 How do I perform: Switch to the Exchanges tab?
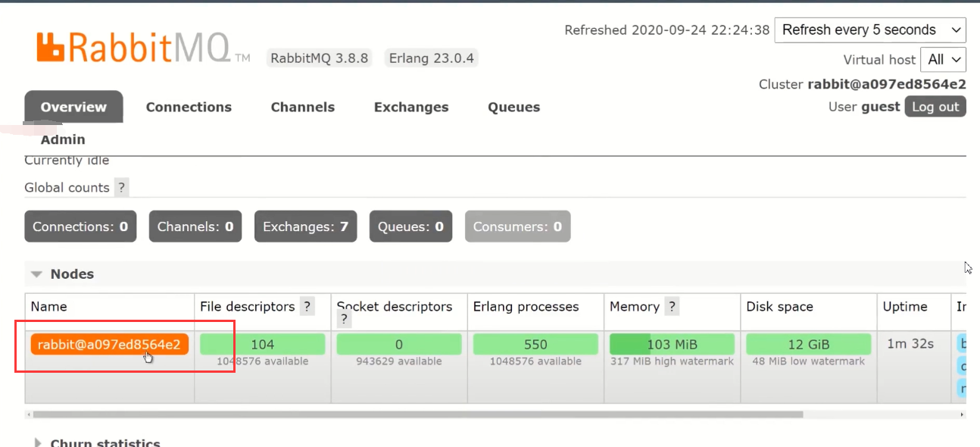pos(411,107)
